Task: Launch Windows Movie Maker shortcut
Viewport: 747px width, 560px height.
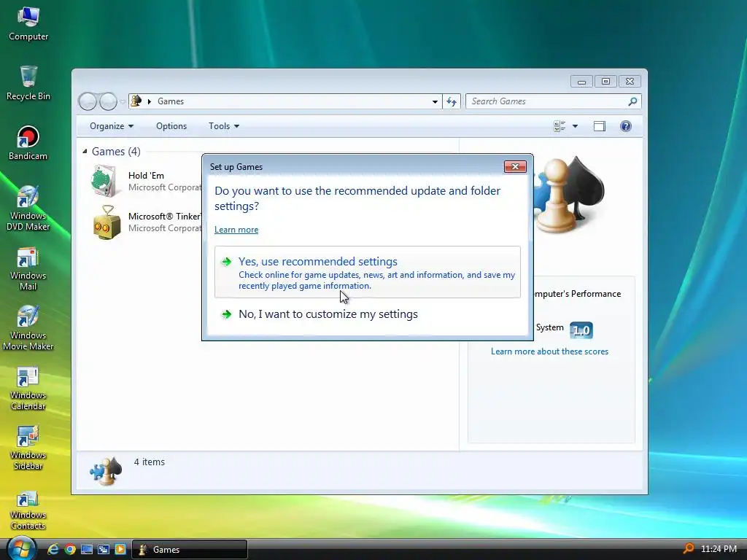Action: click(x=28, y=327)
